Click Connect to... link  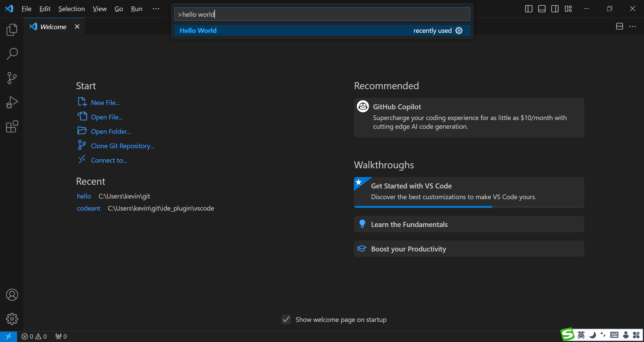109,160
